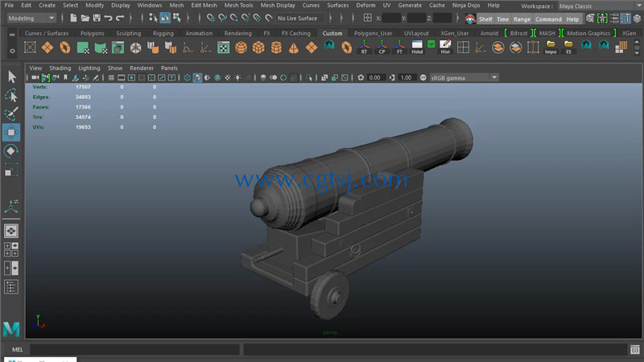Toggle select by component type mode

pyautogui.click(x=176, y=18)
